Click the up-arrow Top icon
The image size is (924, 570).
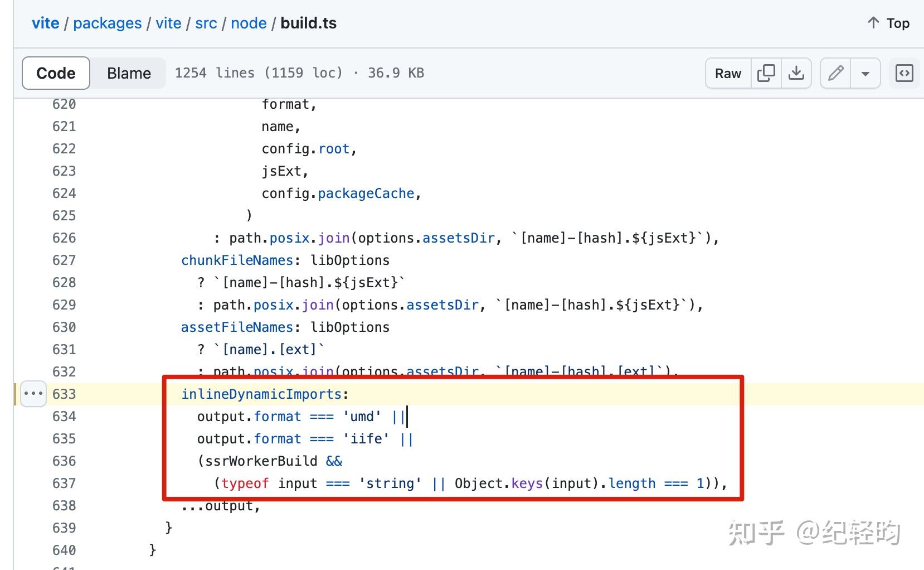873,23
